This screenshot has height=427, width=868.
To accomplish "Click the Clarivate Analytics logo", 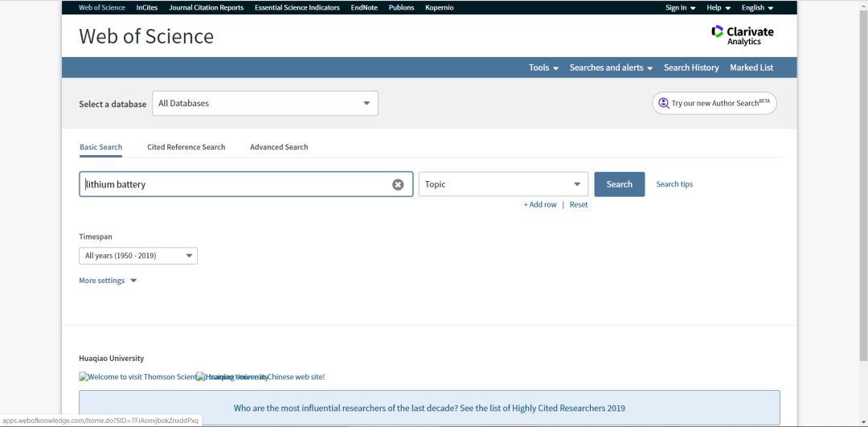I will [x=743, y=35].
